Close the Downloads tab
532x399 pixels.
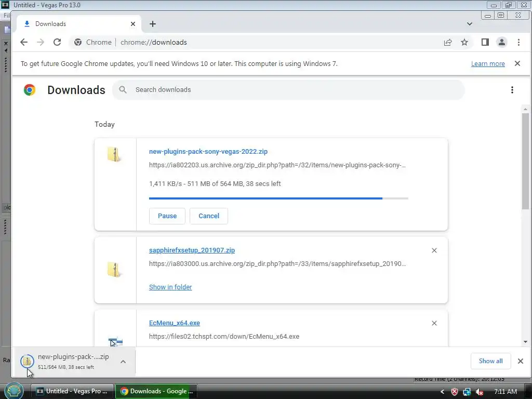133,24
